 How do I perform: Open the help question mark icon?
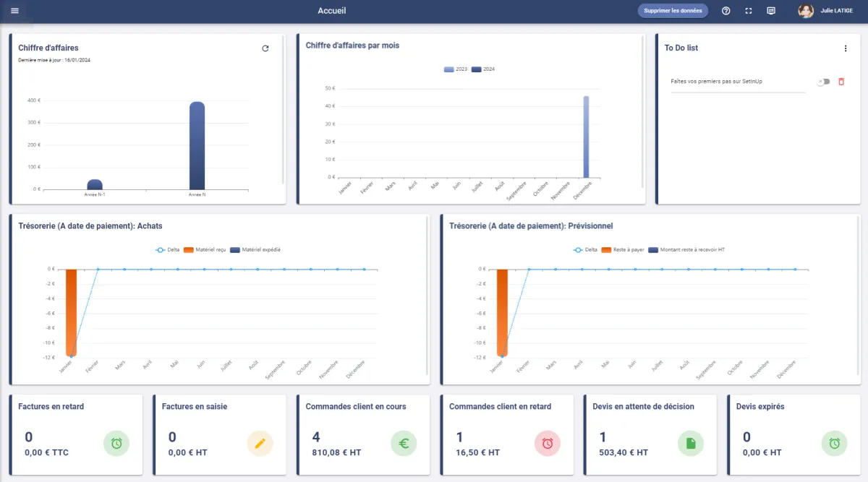726,11
